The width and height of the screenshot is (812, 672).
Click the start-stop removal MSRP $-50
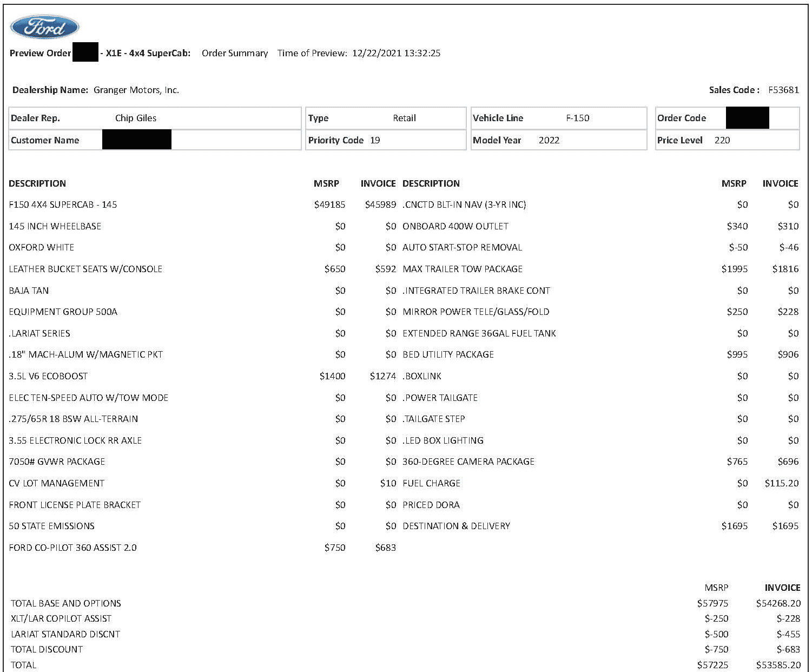(x=738, y=247)
